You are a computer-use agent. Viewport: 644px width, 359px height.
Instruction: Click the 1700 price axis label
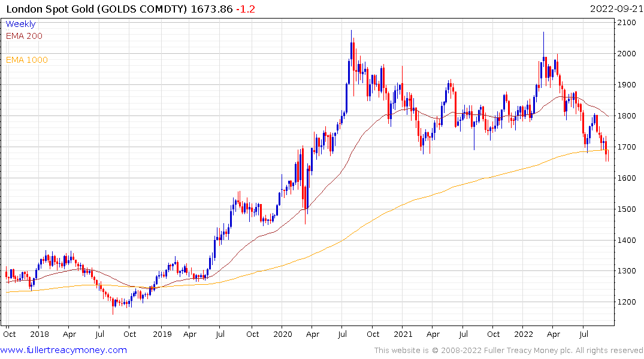point(627,147)
